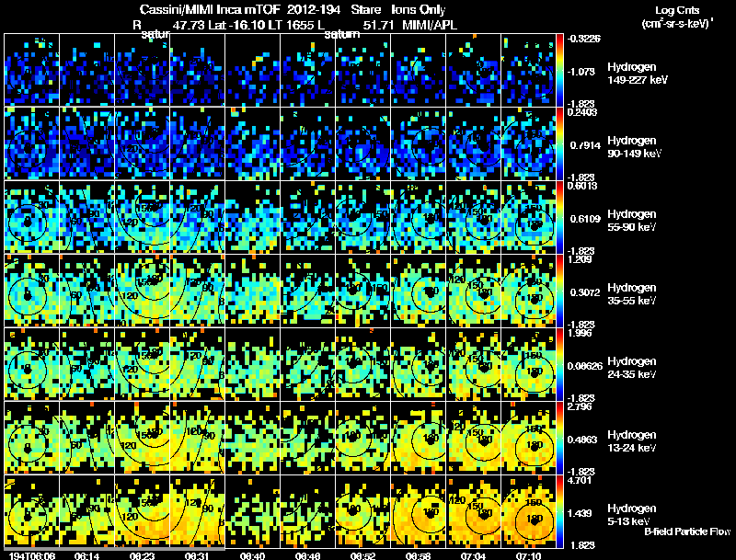Open the 5-13 keV panel at 07:10
The height and width of the screenshot is (560, 736).
[x=528, y=511]
